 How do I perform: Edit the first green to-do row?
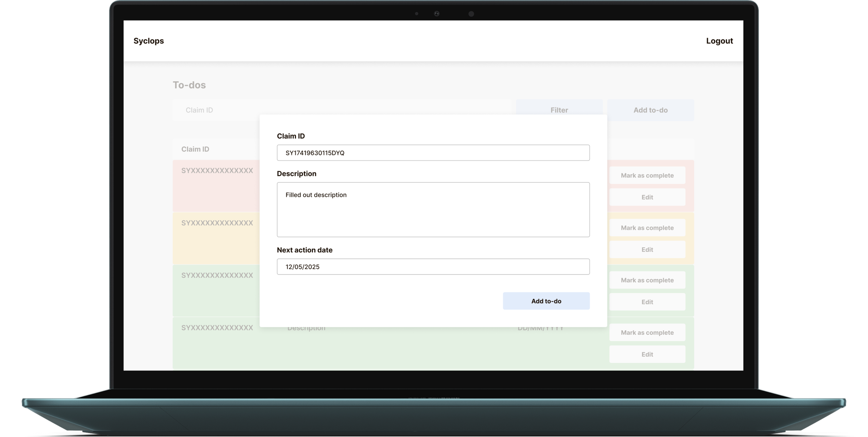point(647,302)
